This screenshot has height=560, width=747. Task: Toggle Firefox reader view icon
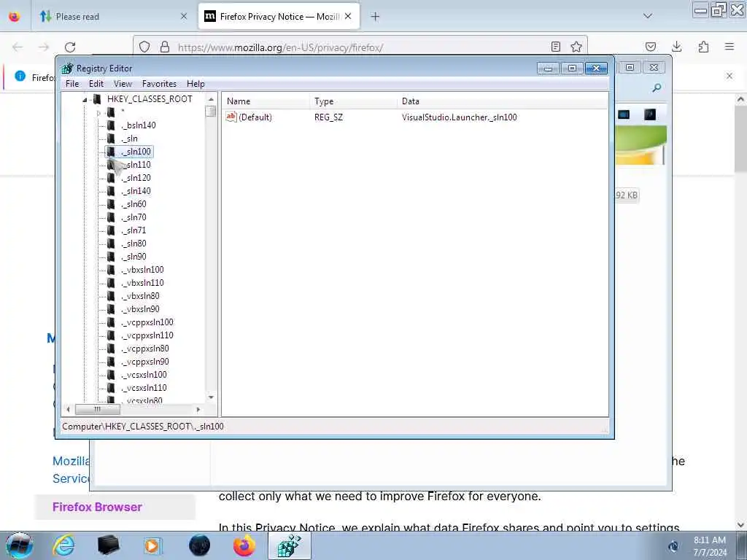[x=555, y=47]
